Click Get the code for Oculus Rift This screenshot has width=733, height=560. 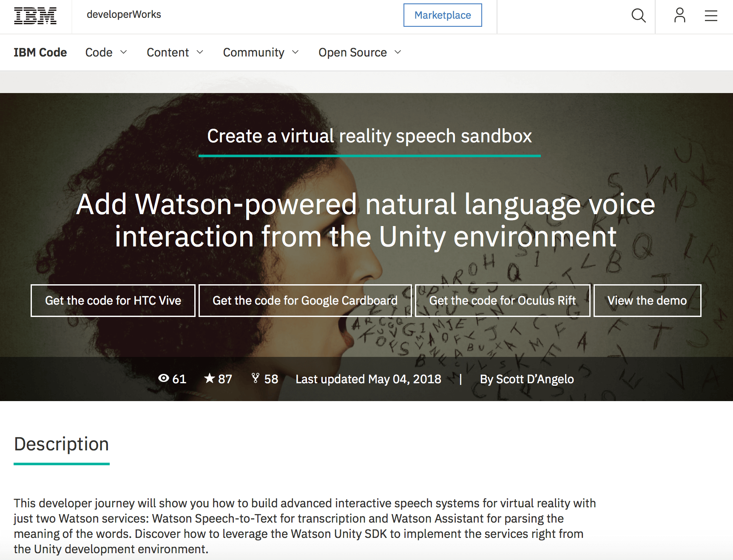(503, 300)
